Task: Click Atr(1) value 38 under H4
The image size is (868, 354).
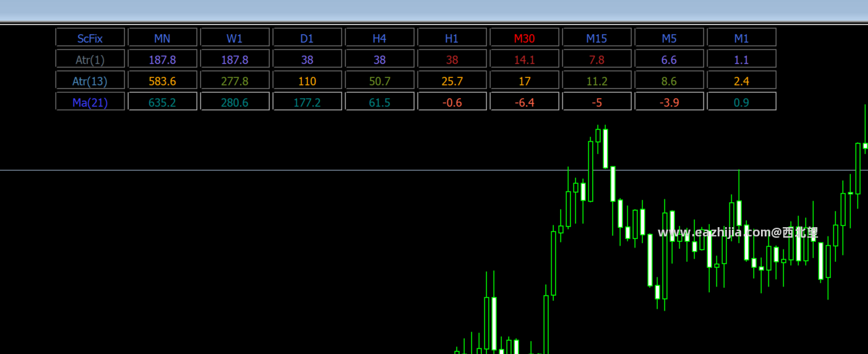Action: [x=380, y=59]
